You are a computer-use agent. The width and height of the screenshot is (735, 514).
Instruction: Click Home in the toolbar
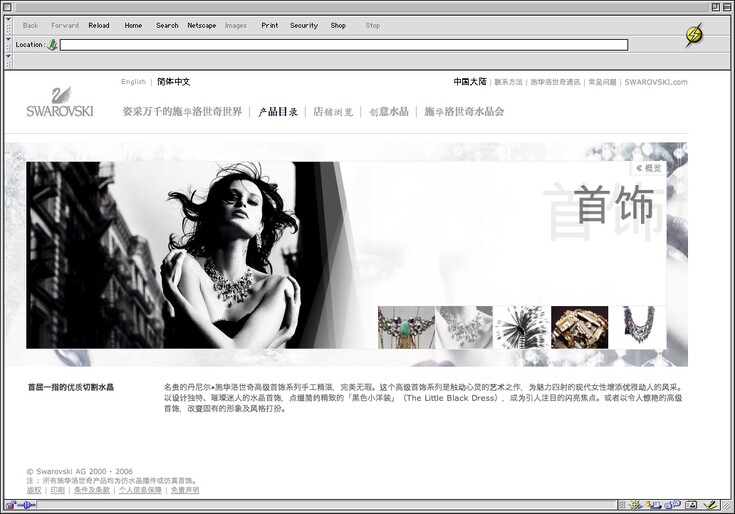click(133, 25)
